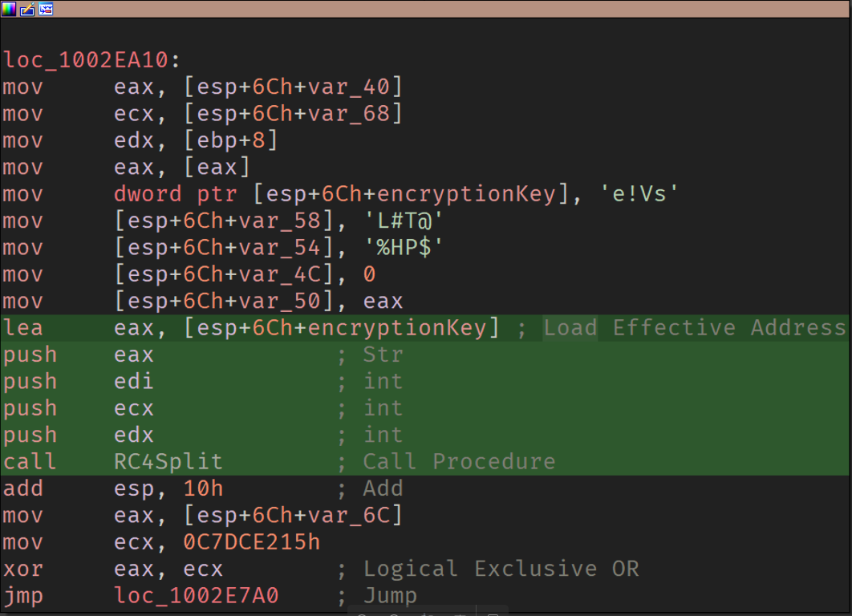The height and width of the screenshot is (616, 852).
Task: Click var_6C operand
Action: (348, 514)
